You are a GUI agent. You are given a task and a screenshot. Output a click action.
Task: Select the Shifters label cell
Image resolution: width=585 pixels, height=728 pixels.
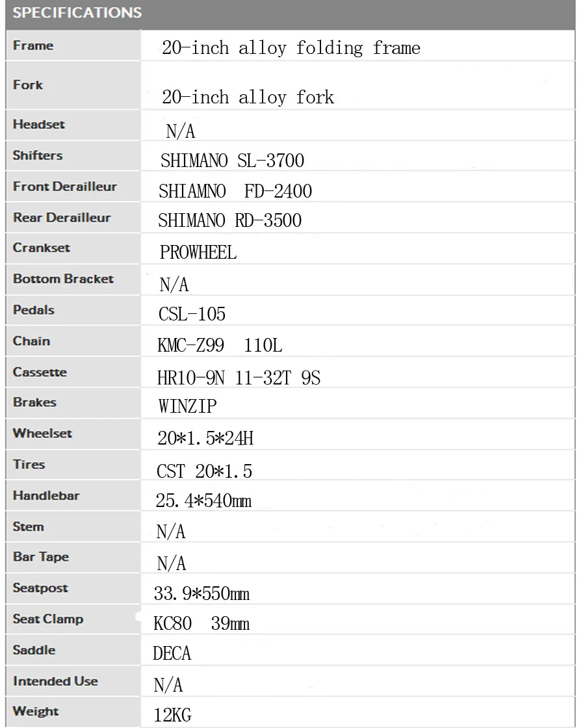(x=73, y=155)
